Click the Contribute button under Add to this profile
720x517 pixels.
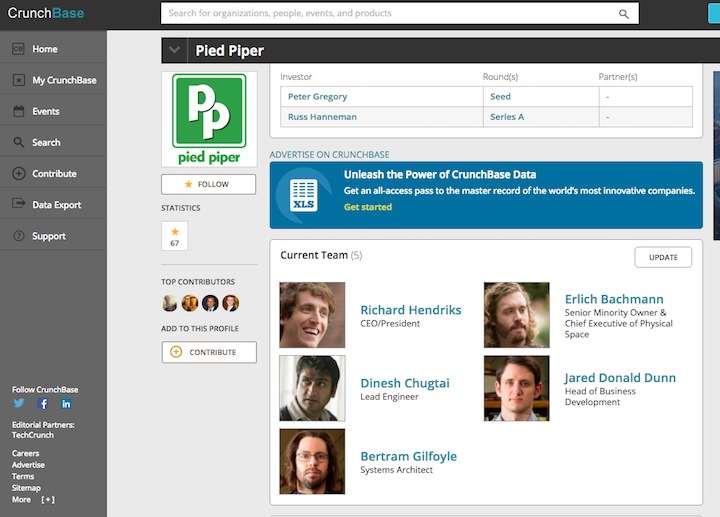[209, 352]
